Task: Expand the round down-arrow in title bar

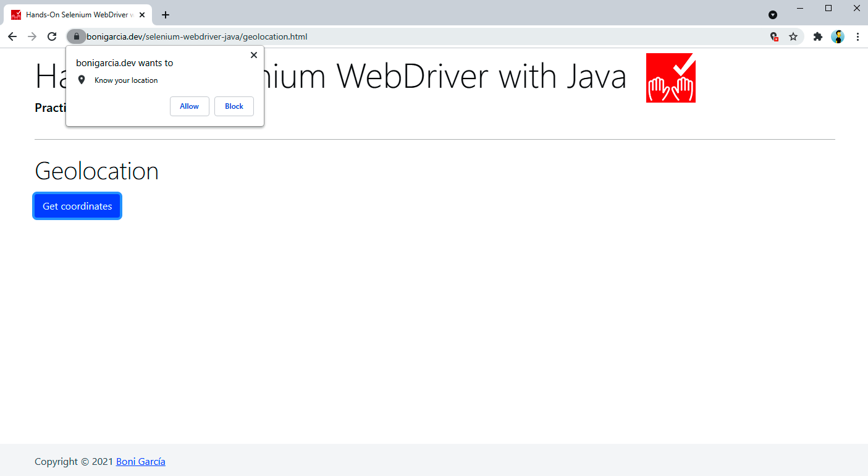Action: (x=772, y=15)
